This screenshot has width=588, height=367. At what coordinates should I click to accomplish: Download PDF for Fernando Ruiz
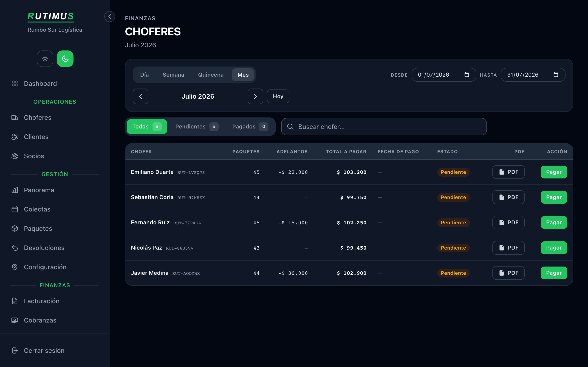click(508, 222)
